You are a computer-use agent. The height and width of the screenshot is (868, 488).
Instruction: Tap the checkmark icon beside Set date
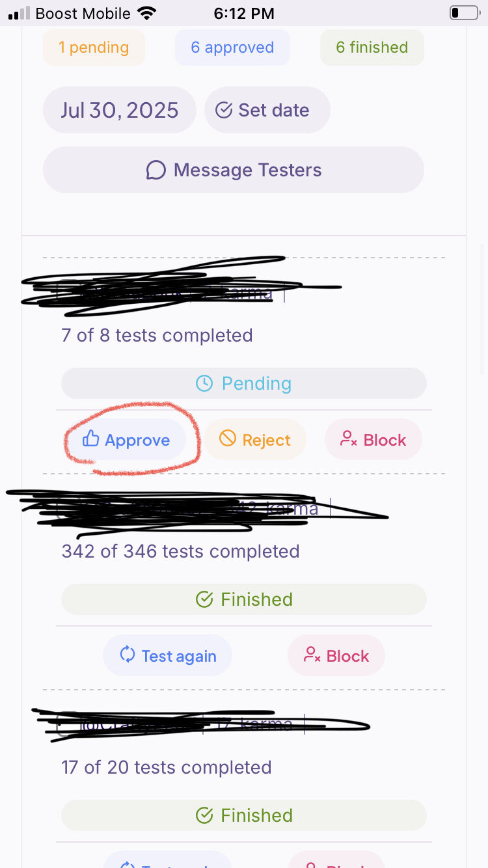224,110
